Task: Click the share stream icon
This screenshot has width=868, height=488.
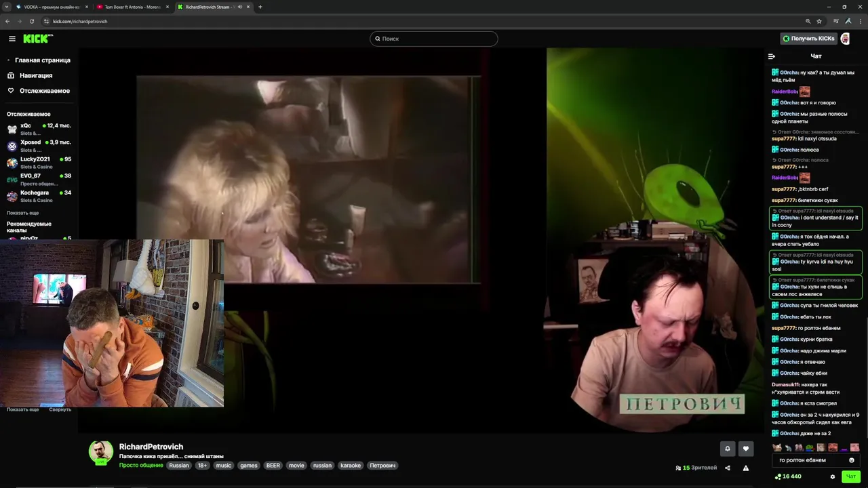Action: coord(728,468)
